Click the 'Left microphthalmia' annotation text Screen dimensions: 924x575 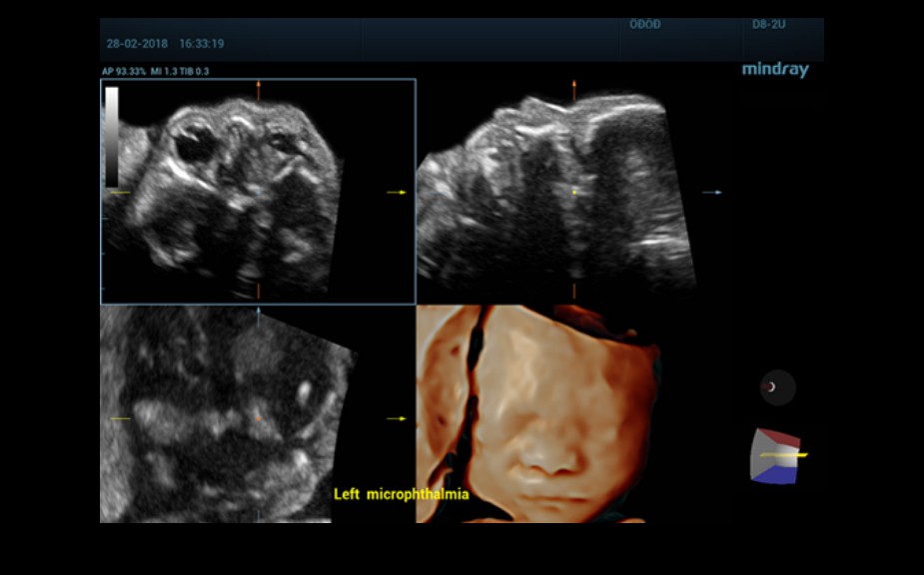pos(401,494)
